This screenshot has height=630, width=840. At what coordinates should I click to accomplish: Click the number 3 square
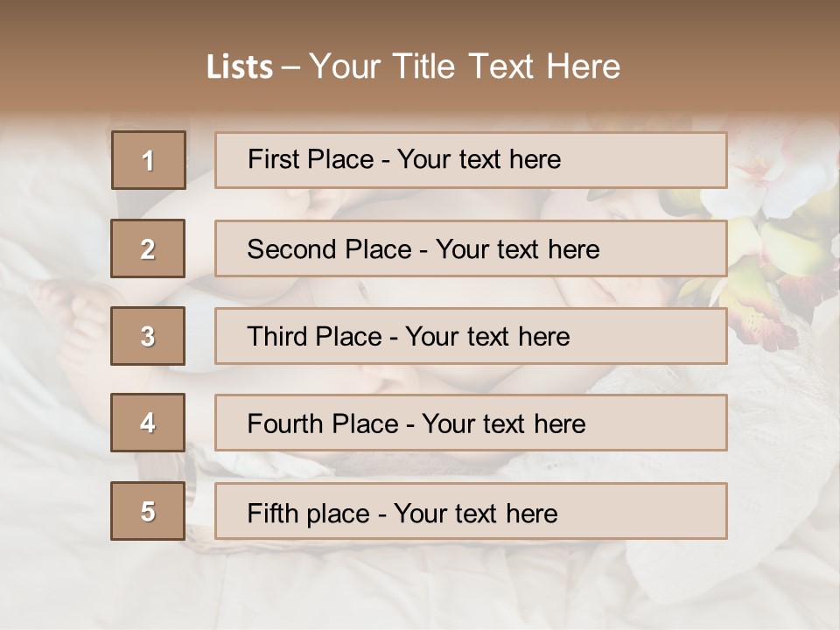148,336
